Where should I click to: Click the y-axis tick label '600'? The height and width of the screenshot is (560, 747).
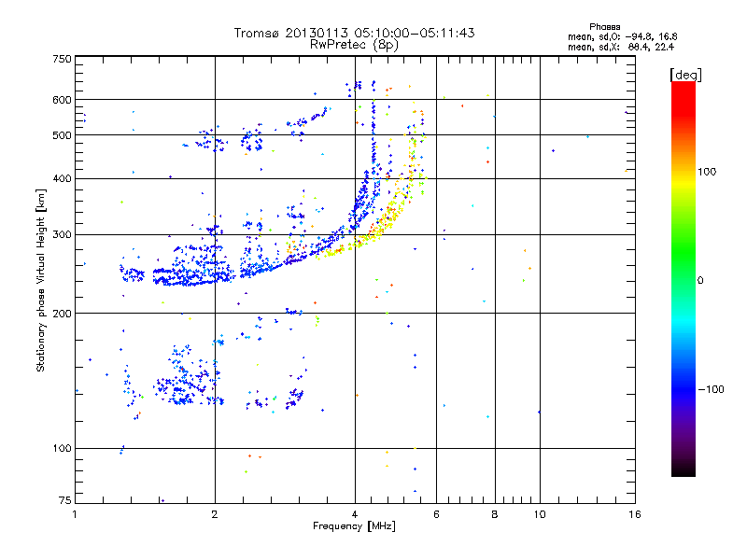coord(63,100)
